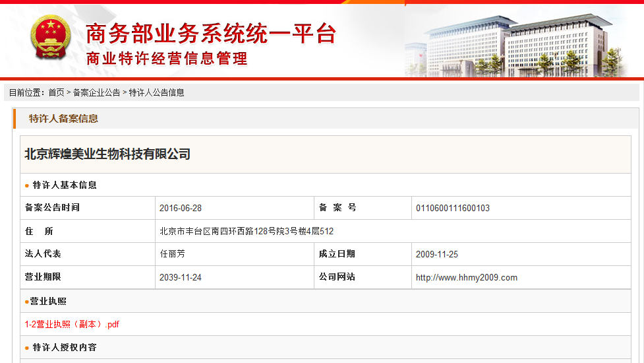Click the ministry building banner image

click(517, 46)
